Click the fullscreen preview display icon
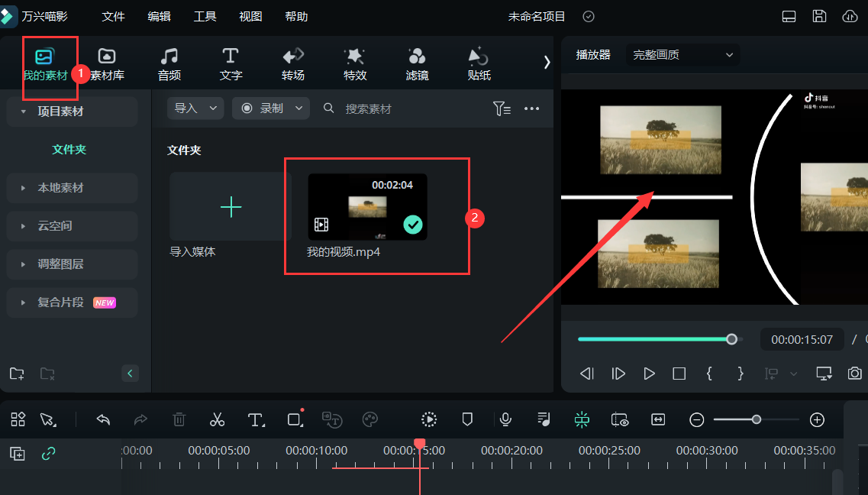 824,374
